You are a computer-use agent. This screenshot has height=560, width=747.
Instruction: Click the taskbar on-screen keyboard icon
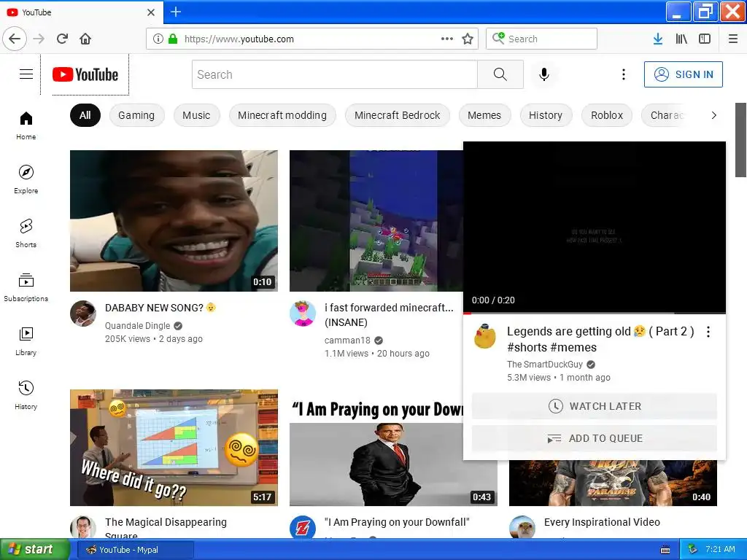pyautogui.click(x=665, y=550)
